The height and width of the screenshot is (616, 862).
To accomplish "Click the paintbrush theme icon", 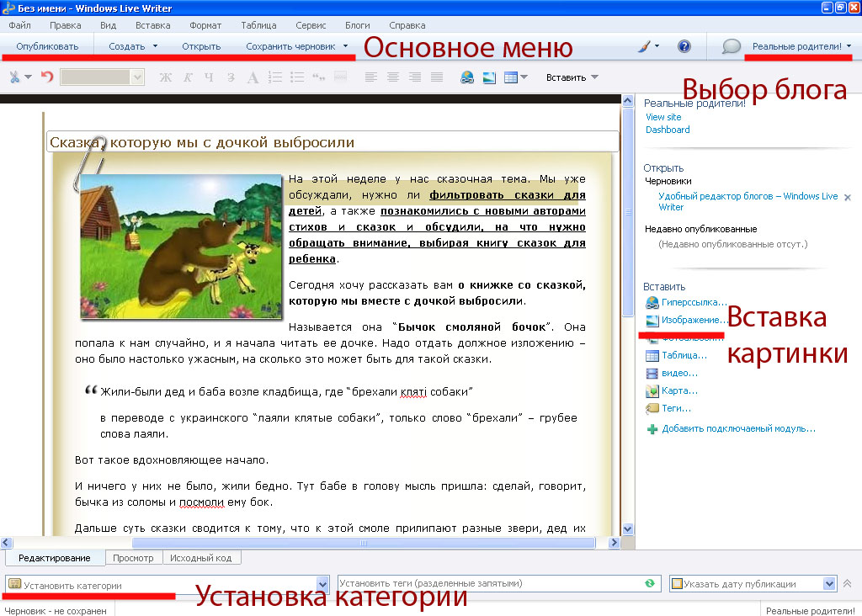I will coord(644,47).
